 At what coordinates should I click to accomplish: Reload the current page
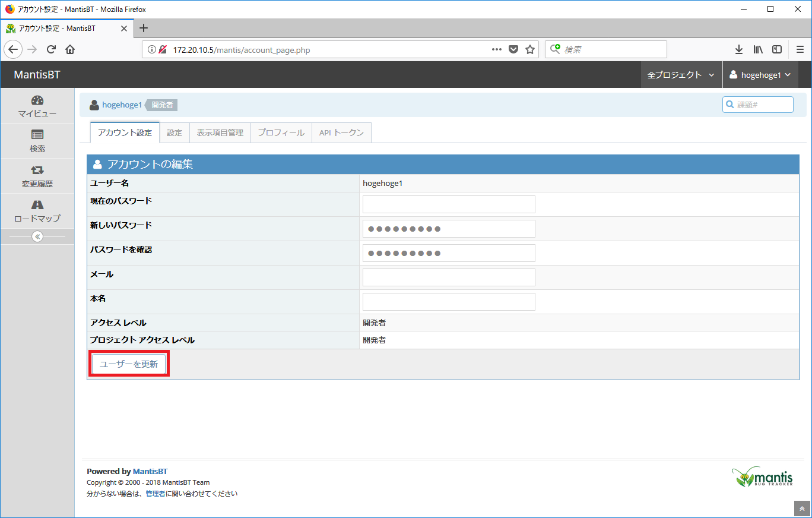pos(52,49)
